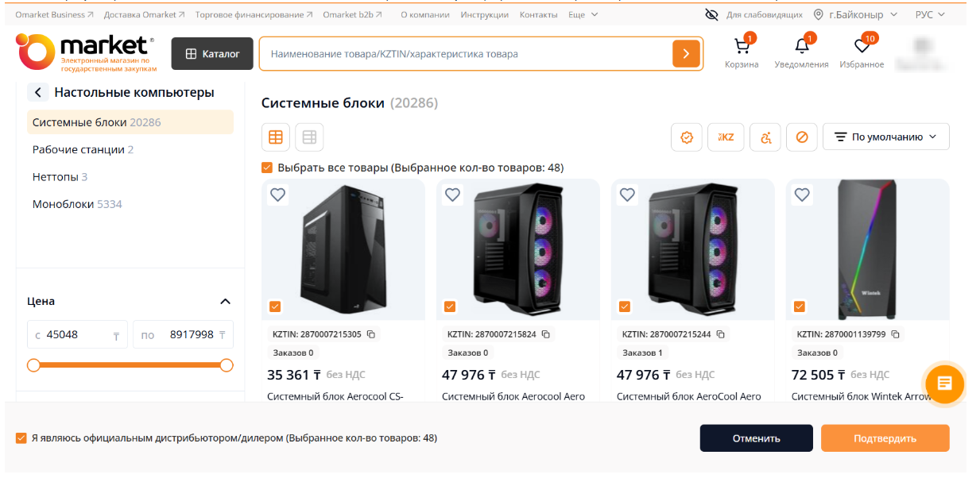Switch to compact list view
The width and height of the screenshot is (980, 478).
click(x=309, y=137)
